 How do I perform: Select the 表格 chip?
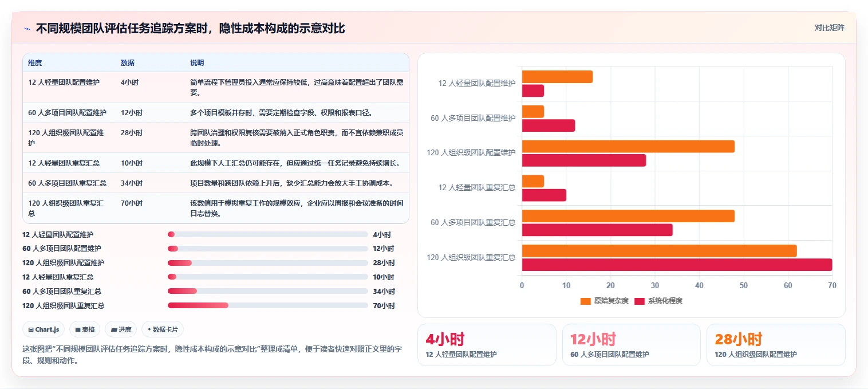click(x=85, y=329)
